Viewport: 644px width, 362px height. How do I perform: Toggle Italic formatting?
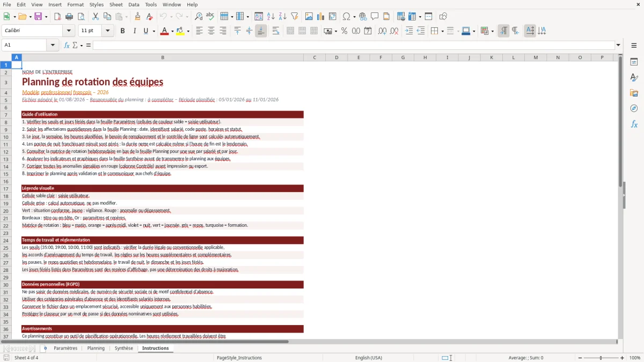134,31
